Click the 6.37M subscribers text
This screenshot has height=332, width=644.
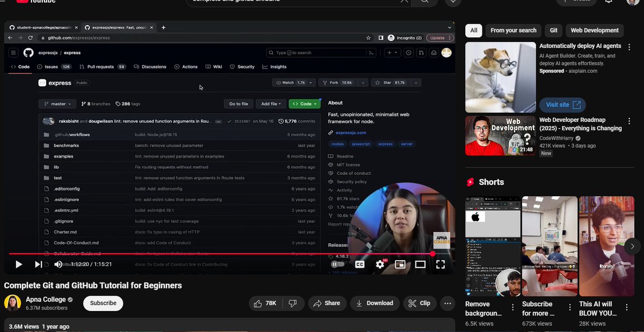pos(47,308)
